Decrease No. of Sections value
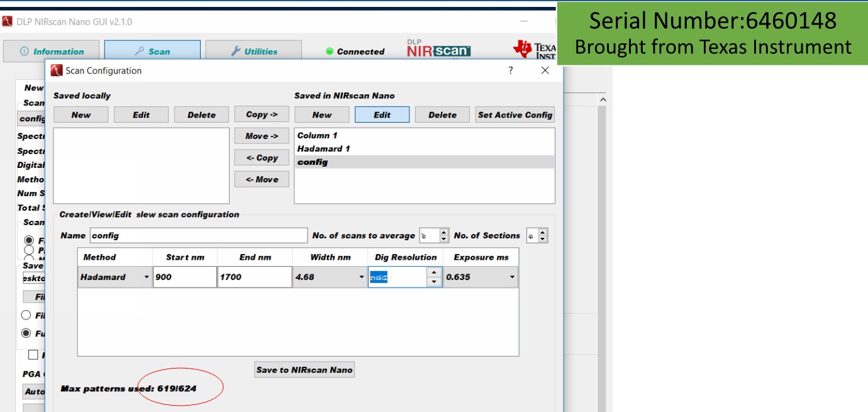The width and height of the screenshot is (868, 412). coord(543,239)
